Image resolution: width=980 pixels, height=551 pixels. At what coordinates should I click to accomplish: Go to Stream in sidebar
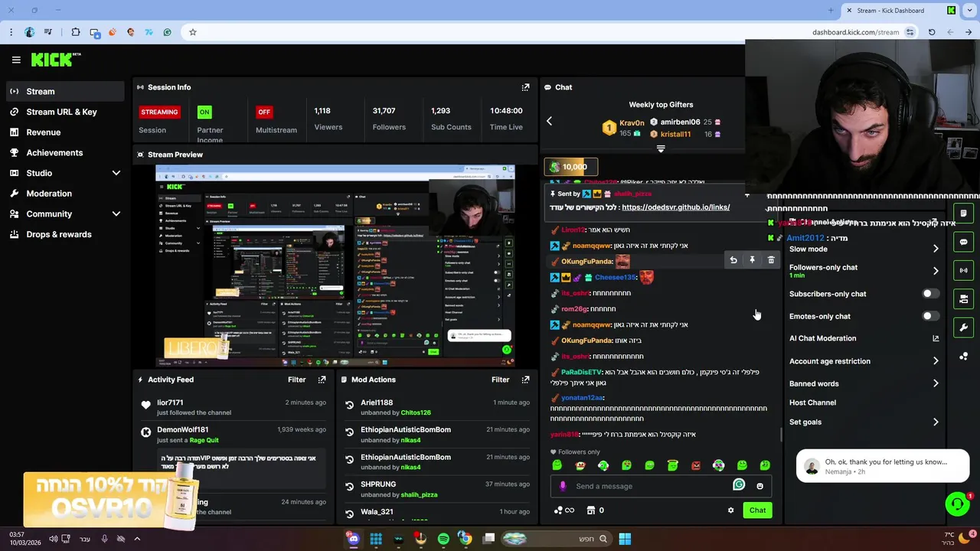click(64, 92)
